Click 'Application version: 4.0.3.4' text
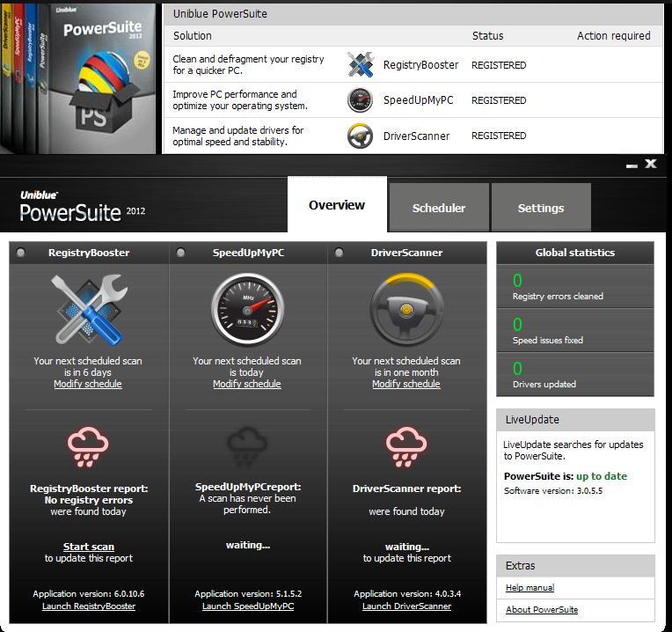The image size is (672, 632). [x=407, y=594]
